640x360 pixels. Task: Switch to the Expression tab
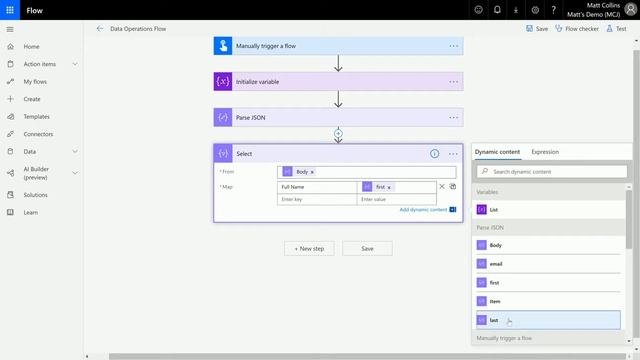[x=545, y=152]
